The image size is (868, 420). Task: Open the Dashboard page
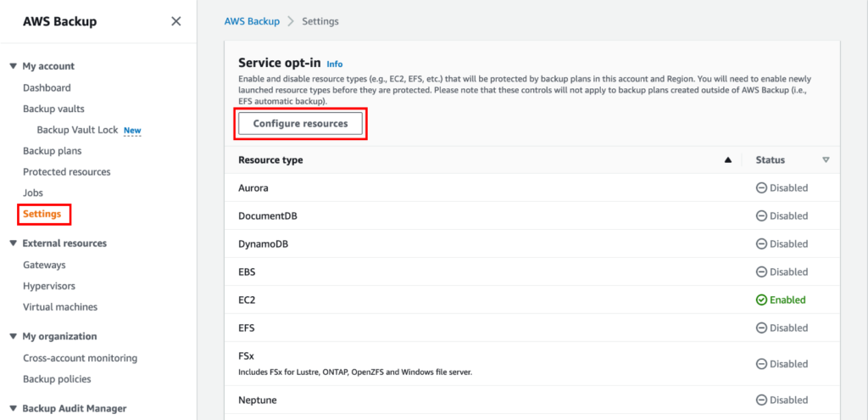(47, 87)
